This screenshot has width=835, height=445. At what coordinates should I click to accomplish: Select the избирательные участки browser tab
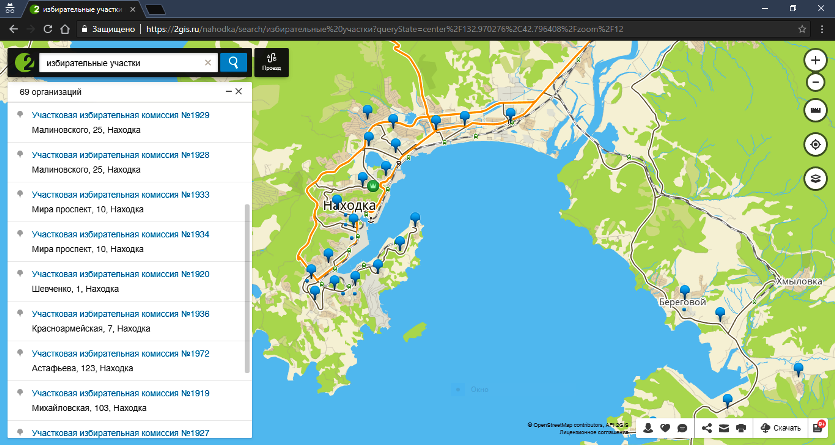85,10
